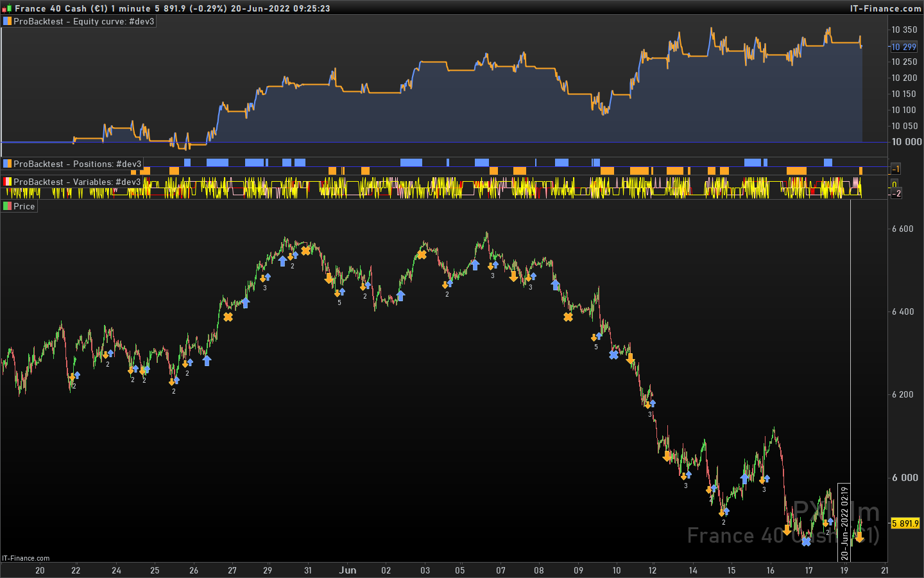Select the orange X exit marker near the 27 date

(228, 317)
